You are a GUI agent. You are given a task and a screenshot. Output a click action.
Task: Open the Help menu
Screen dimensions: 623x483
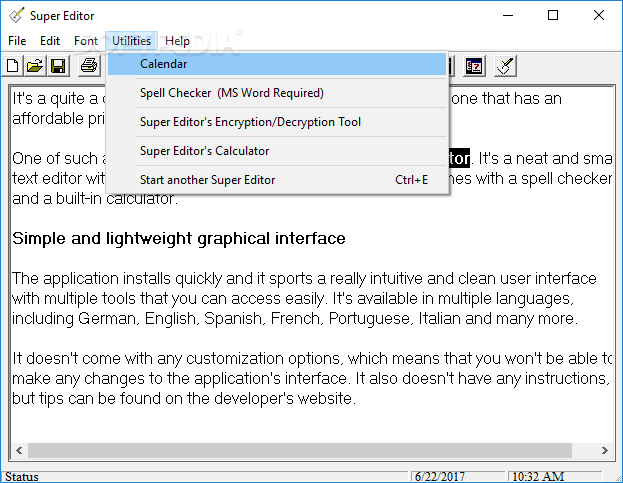click(177, 41)
